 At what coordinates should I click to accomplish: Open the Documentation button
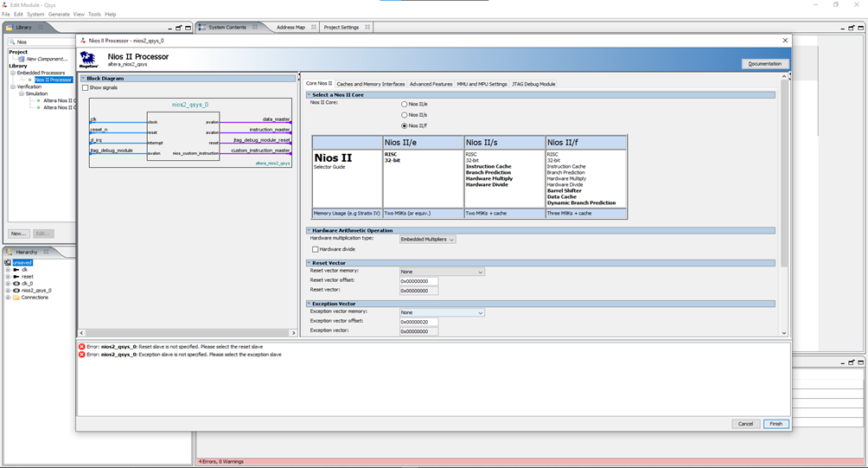(x=764, y=63)
